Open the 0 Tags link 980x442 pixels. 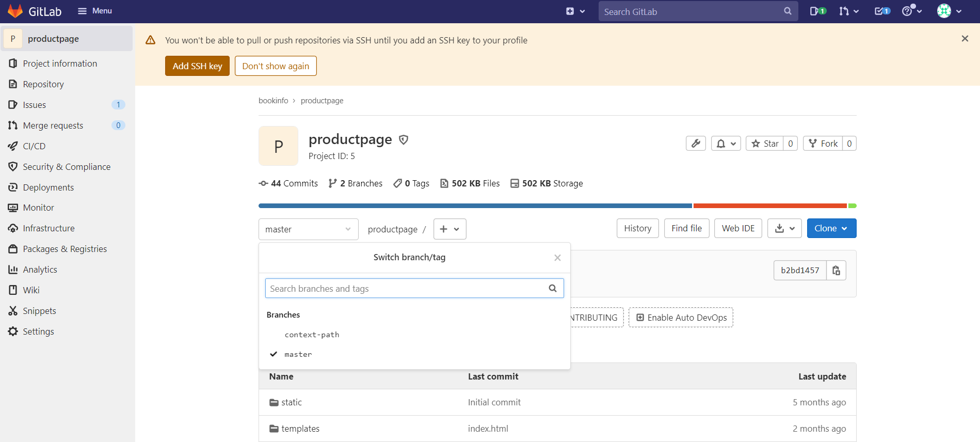(x=411, y=183)
